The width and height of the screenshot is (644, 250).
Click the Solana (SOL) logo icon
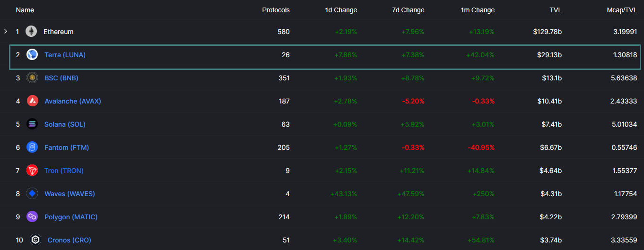tap(32, 124)
